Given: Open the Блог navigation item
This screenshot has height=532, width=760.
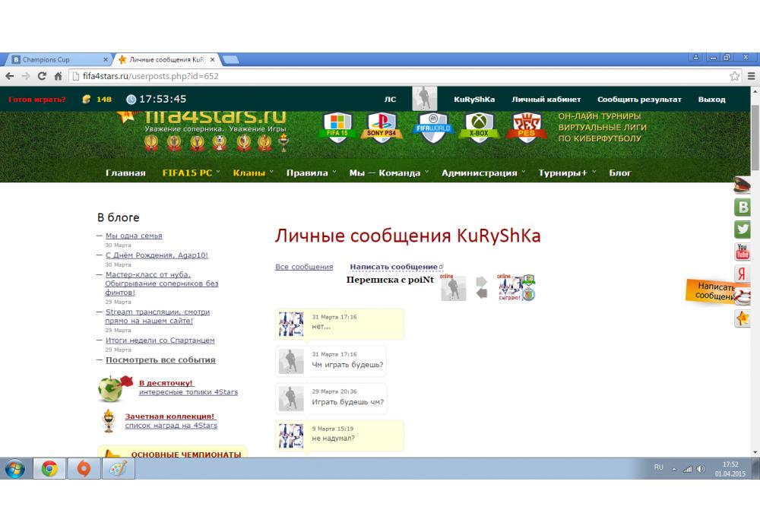Looking at the screenshot, I should point(620,173).
